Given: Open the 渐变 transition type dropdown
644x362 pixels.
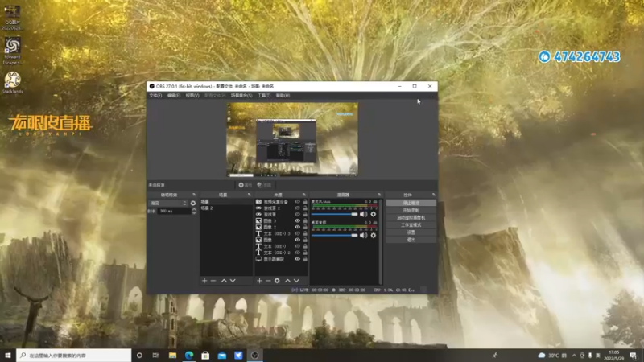Looking at the screenshot, I should 168,204.
